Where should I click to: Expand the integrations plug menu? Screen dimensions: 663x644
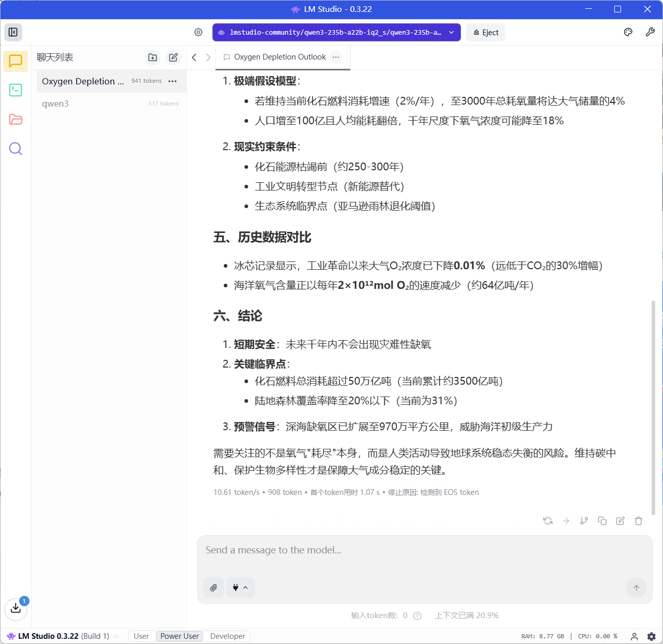coord(240,588)
